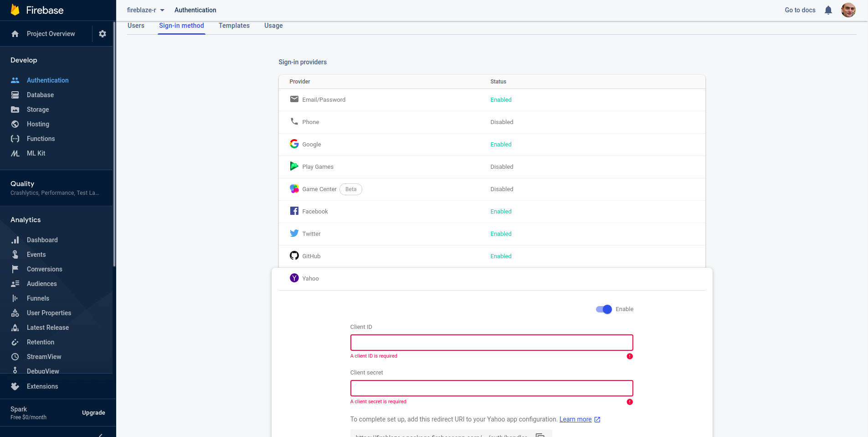Click the Latest Release icon
Image resolution: width=868 pixels, height=437 pixels.
coord(15,328)
